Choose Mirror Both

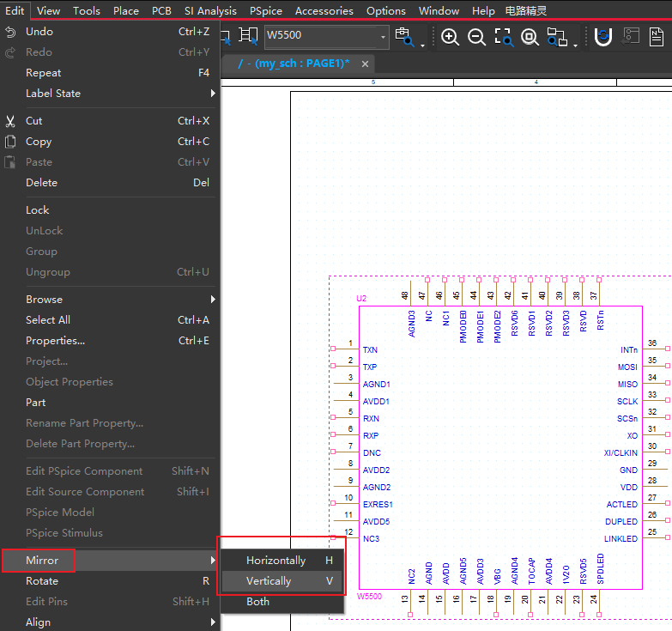click(282, 602)
